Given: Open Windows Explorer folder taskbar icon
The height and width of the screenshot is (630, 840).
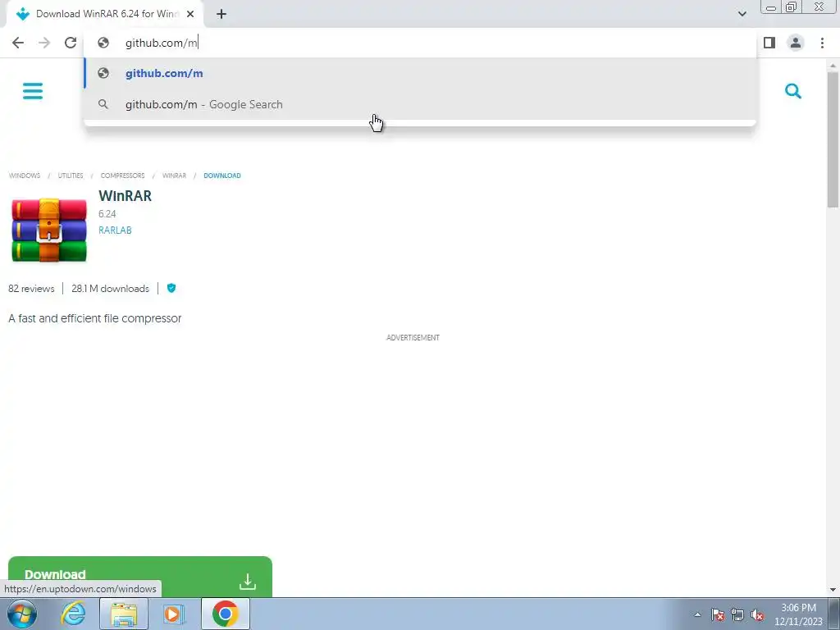Looking at the screenshot, I should click(x=124, y=614).
